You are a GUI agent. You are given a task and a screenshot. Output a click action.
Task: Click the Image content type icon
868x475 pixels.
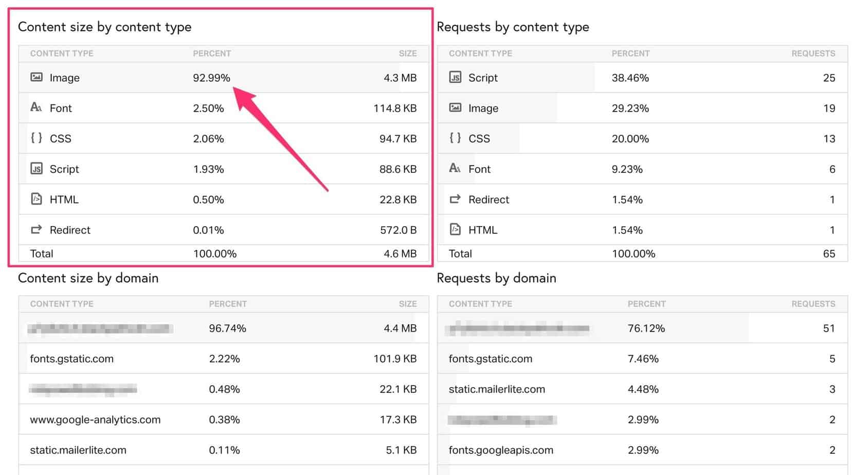pyautogui.click(x=36, y=77)
